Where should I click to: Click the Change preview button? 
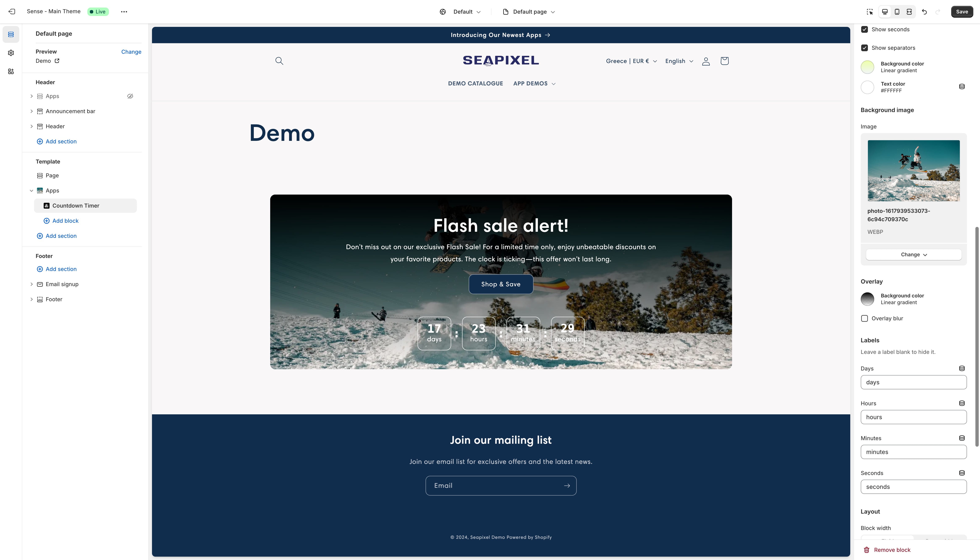pyautogui.click(x=131, y=52)
